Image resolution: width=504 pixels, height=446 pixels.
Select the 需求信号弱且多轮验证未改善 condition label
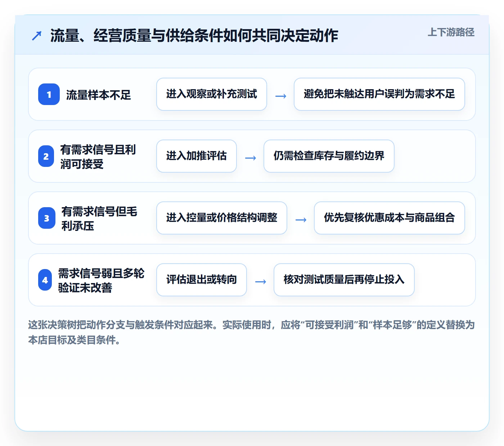(101, 280)
